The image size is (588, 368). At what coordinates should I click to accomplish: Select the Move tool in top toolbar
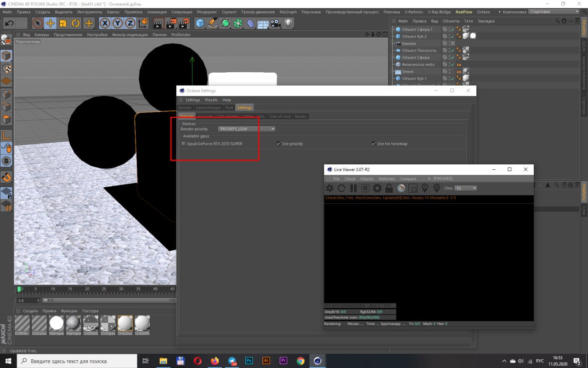[x=51, y=23]
